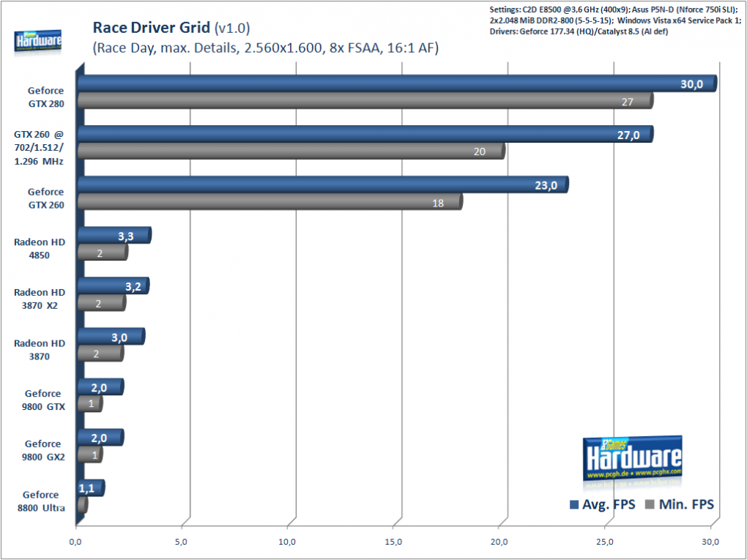The width and height of the screenshot is (747, 560).
Task: Select the Min. FPS legend label
Action: [686, 504]
